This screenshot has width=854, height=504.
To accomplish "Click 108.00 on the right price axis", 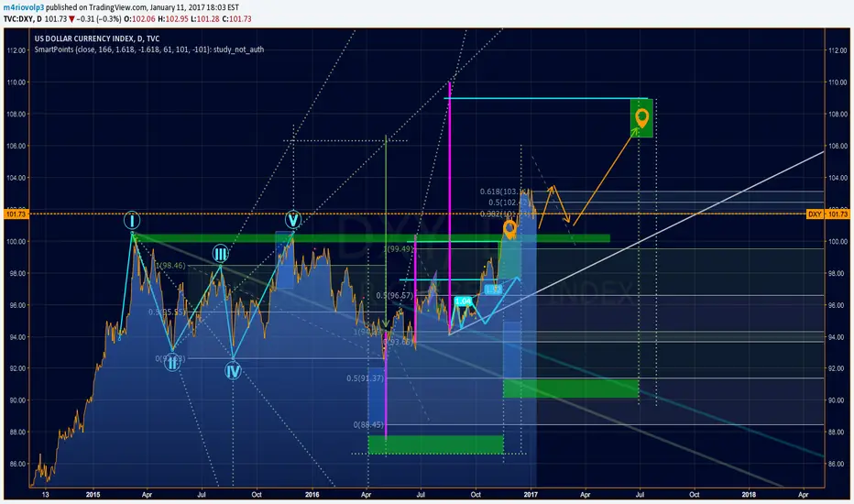I will 838,115.
